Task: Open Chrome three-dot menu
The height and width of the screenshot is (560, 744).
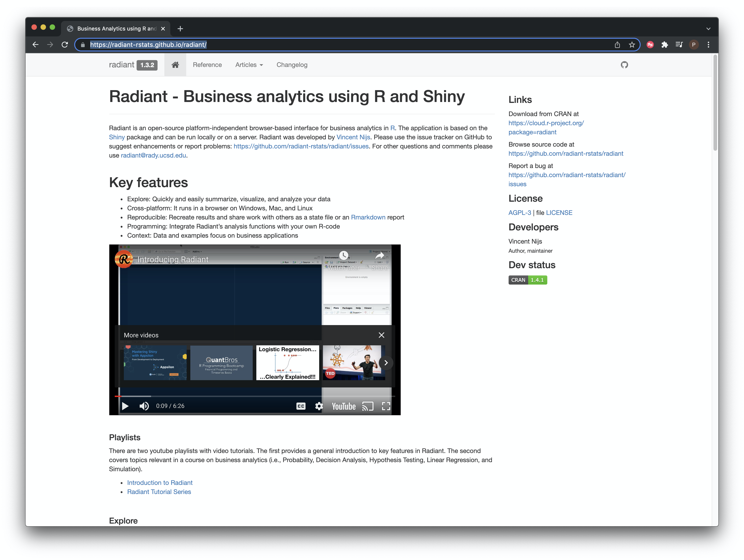Action: pos(708,45)
